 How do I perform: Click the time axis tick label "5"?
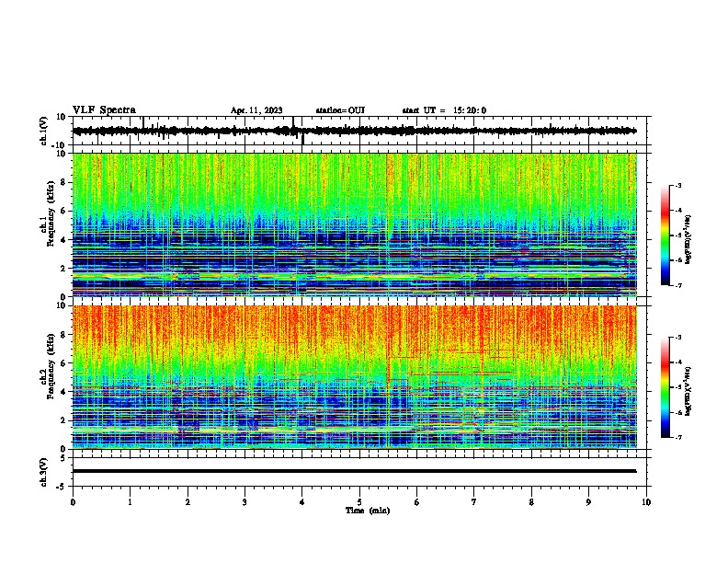[x=359, y=502]
